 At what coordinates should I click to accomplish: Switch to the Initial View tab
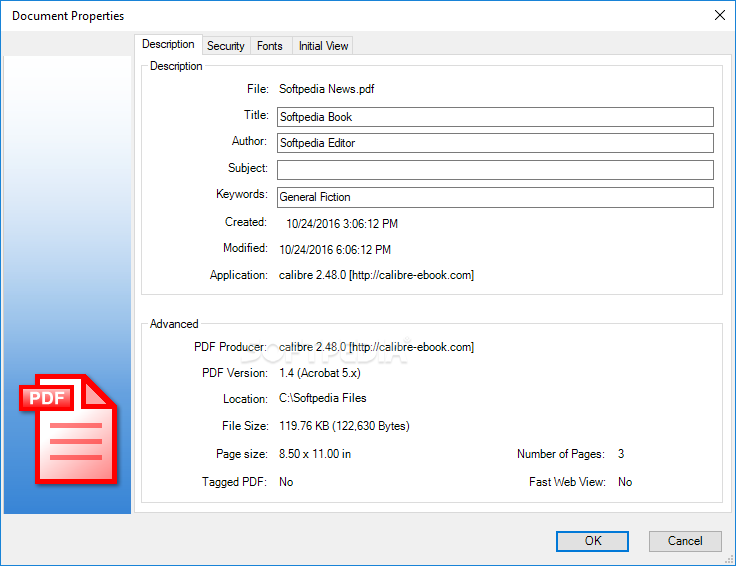[323, 46]
